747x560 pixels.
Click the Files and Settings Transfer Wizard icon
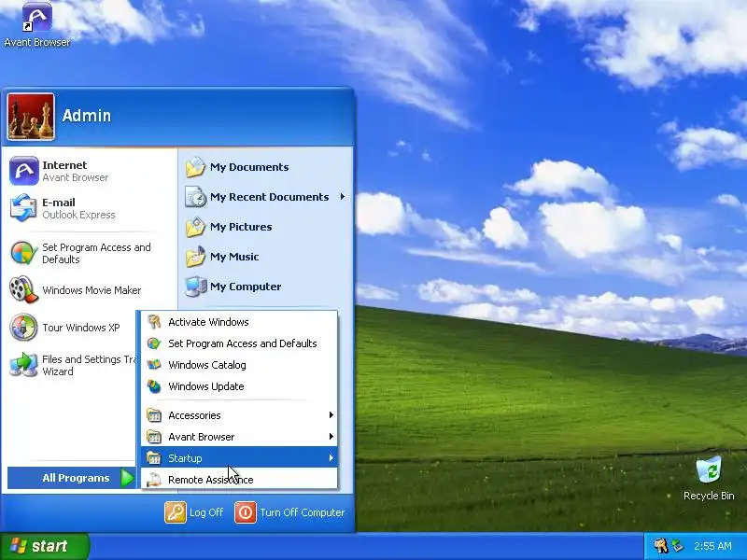24,365
